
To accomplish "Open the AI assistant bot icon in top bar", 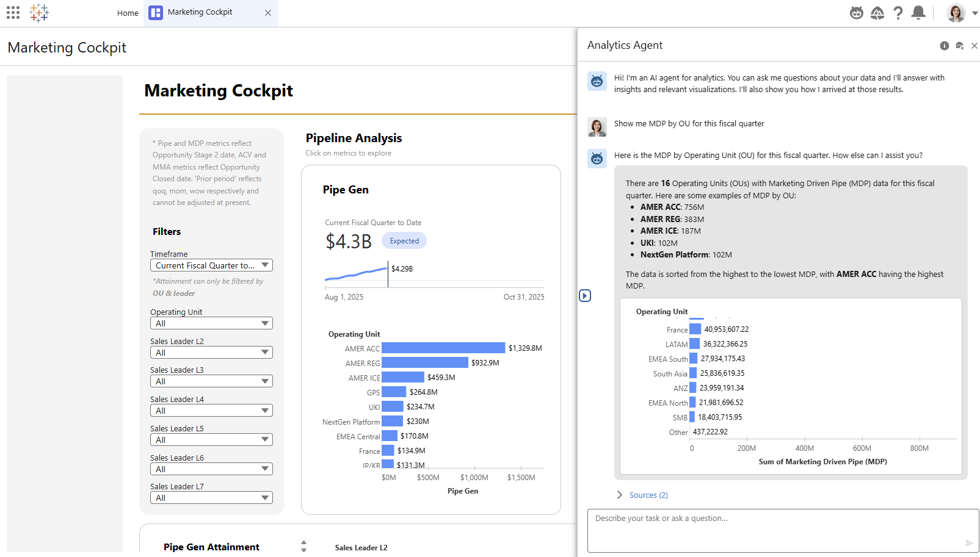I will 856,12.
